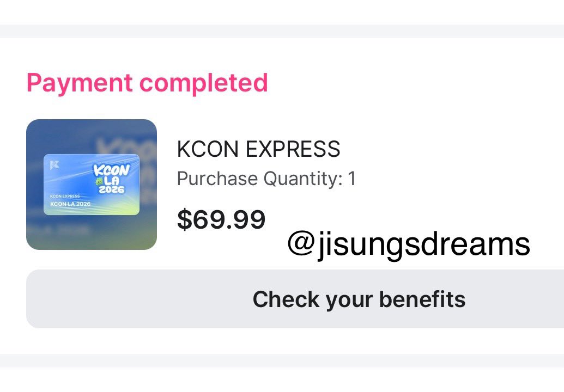This screenshot has height=392, width=564.
Task: Click the $69.99 price
Action: pyautogui.click(x=221, y=219)
